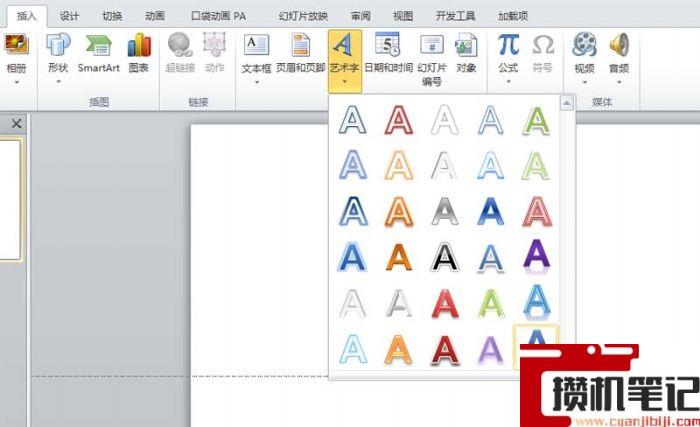This screenshot has height=427, width=700.
Task: Expand the 形状 dropdown arrow
Action: (x=58, y=82)
